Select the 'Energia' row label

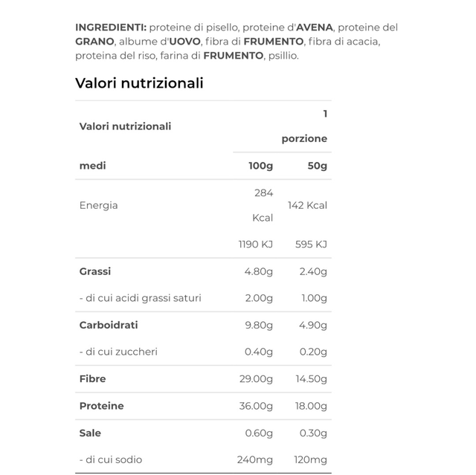[98, 205]
